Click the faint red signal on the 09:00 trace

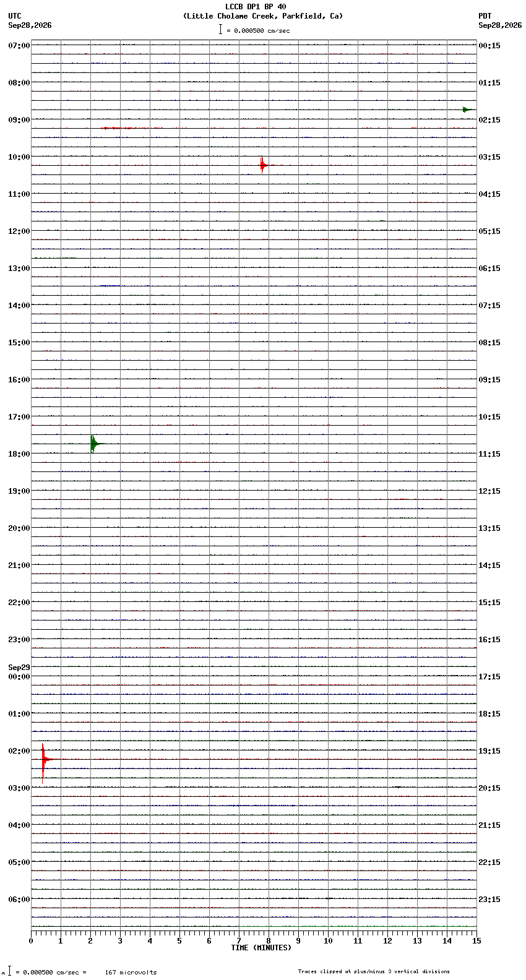click(x=124, y=128)
